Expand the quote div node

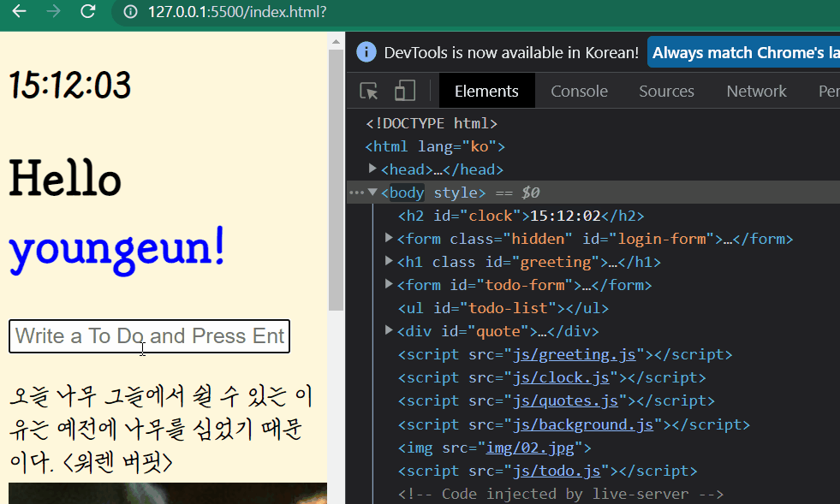(x=390, y=331)
